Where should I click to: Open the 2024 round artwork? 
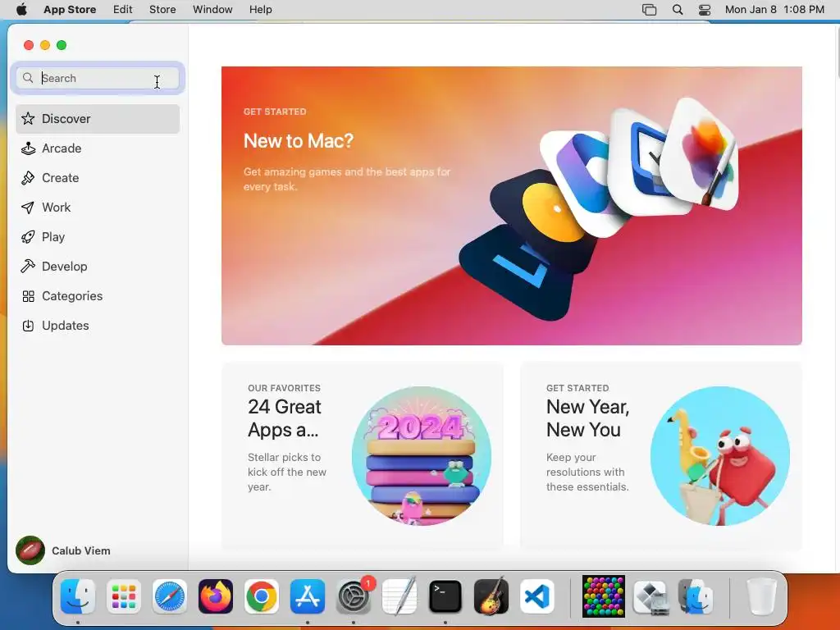click(x=422, y=456)
